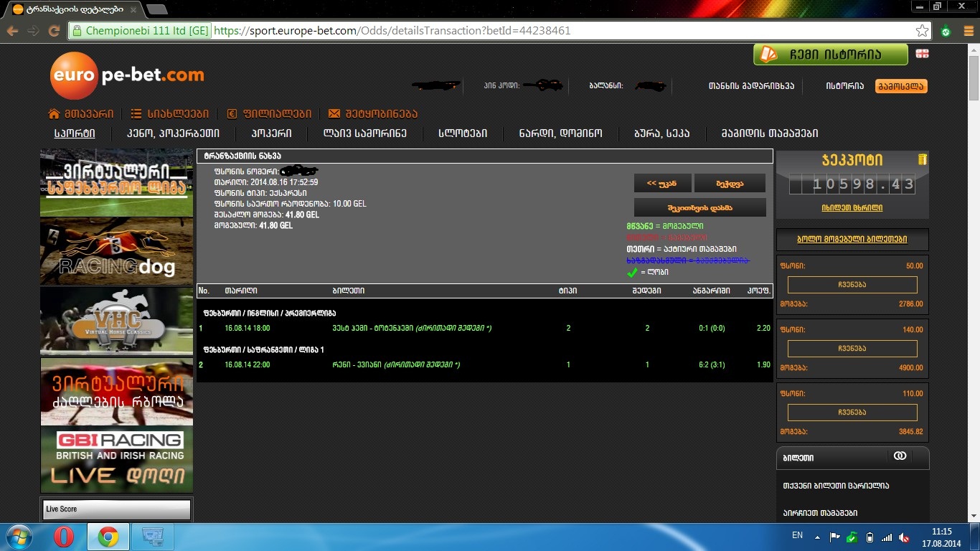
Task: Show hidden tray icons with the arrow
Action: (x=817, y=537)
